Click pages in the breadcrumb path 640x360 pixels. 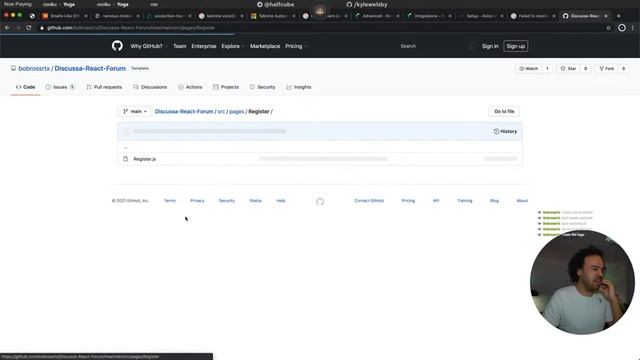(236, 111)
